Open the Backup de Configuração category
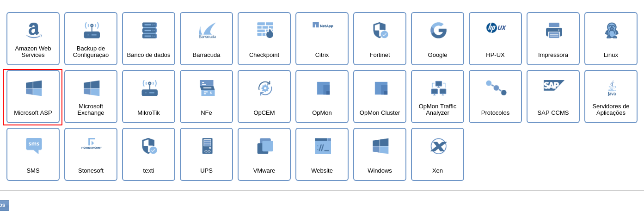The width and height of the screenshot is (644, 218). (91, 39)
